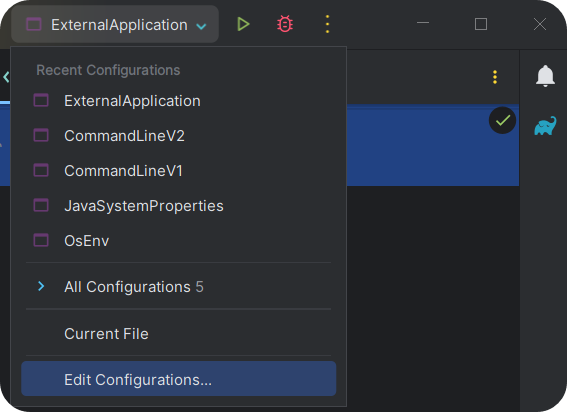Open the Notifications bell panel

[x=545, y=76]
